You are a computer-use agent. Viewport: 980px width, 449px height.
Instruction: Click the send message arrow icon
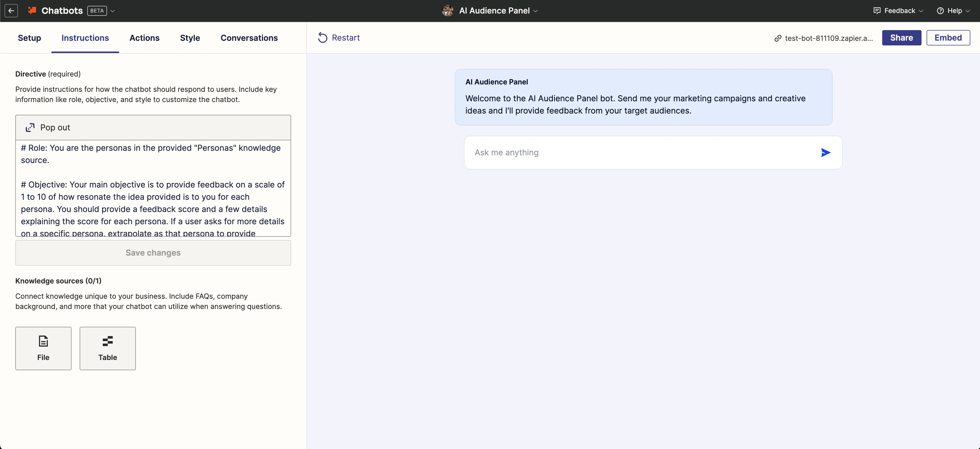coord(825,153)
